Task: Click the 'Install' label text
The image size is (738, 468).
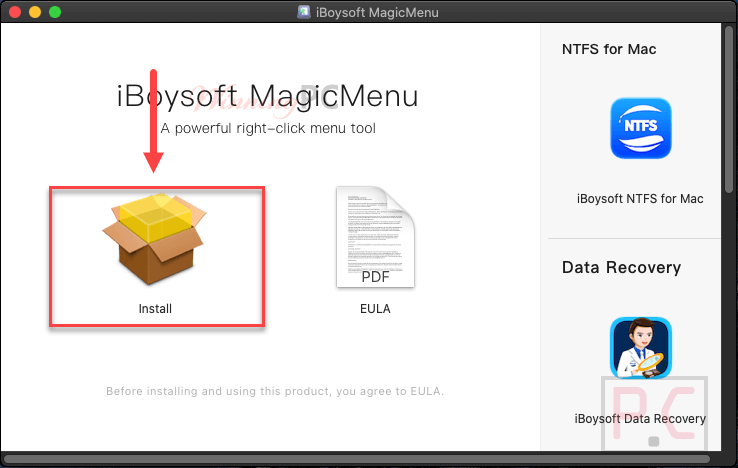Action: point(155,309)
